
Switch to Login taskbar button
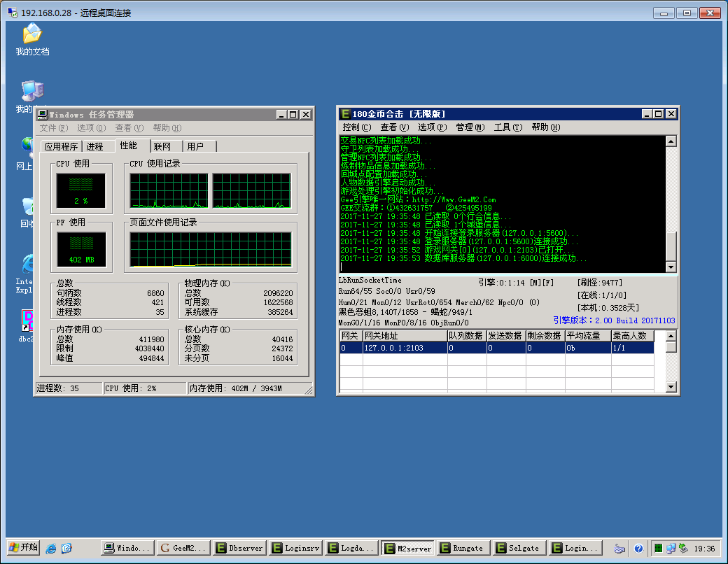click(x=575, y=548)
